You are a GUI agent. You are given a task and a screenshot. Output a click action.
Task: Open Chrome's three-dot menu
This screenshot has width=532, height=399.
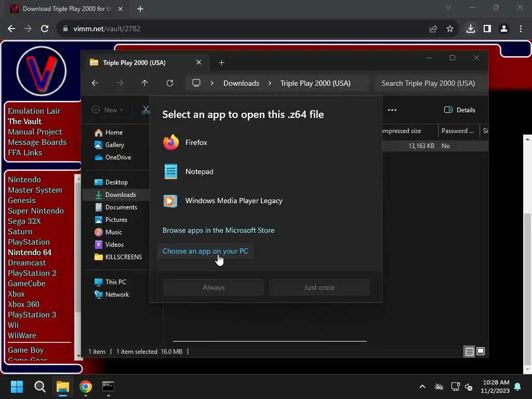pyautogui.click(x=521, y=29)
